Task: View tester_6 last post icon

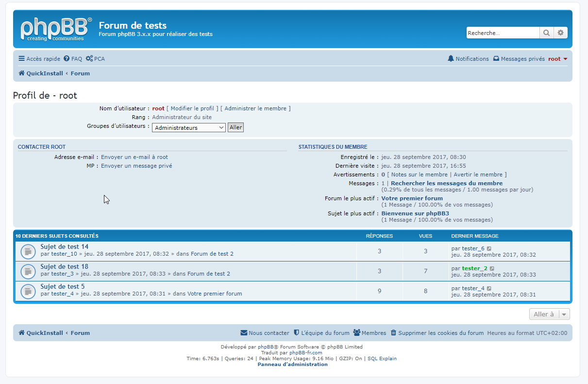Action: click(x=489, y=249)
